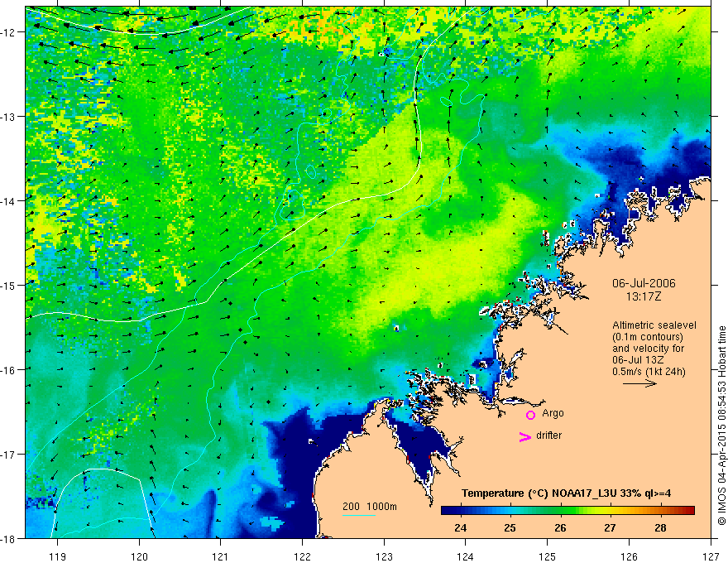Click latitude axis label -16
The image size is (728, 563).
pos(9,370)
